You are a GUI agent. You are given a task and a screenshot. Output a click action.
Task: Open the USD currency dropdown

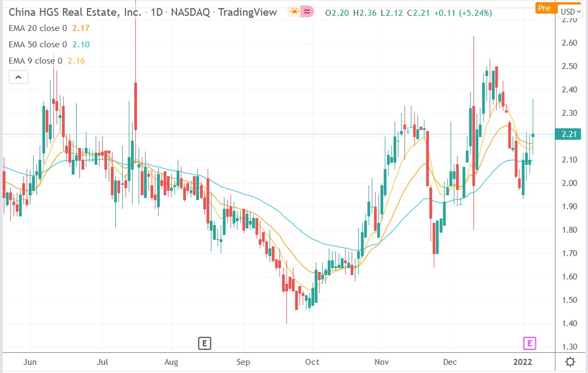point(570,11)
